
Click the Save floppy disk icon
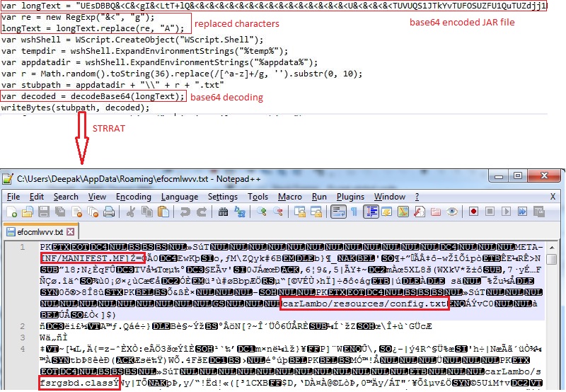(44, 212)
